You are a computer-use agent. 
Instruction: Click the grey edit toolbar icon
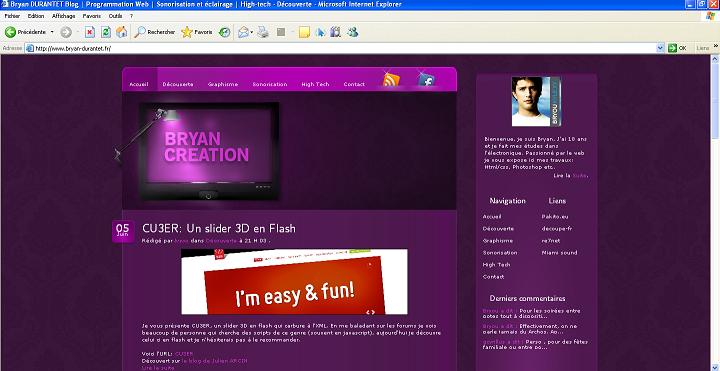pyautogui.click(x=281, y=32)
